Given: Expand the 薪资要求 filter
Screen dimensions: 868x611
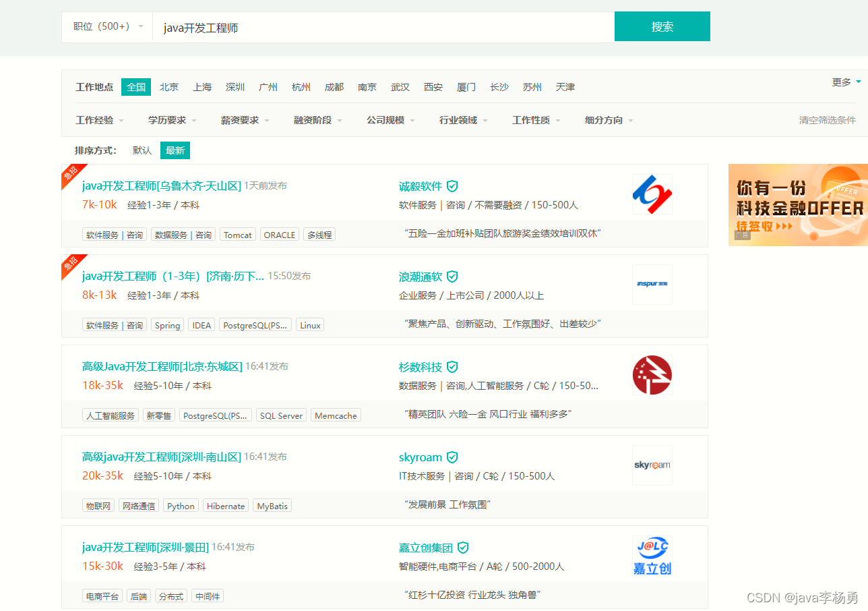Looking at the screenshot, I should click(x=245, y=120).
